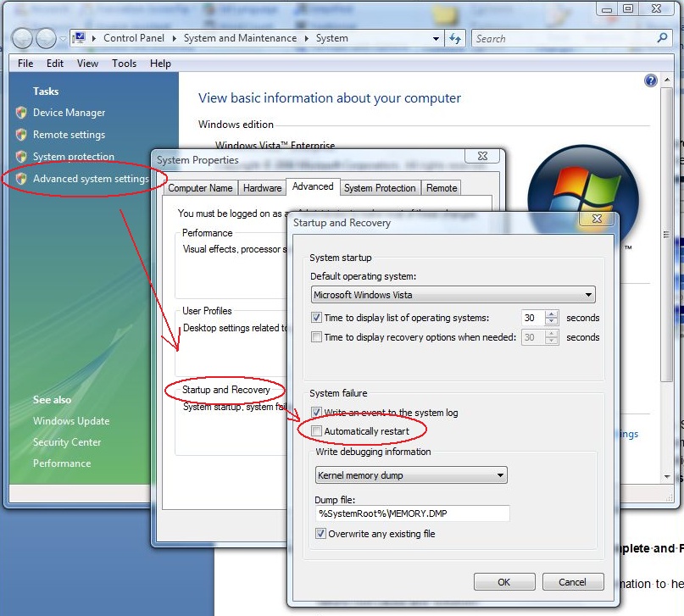Open the Kernel memory dump dropdown
Viewport: 684px width, 616px height.
(411, 475)
